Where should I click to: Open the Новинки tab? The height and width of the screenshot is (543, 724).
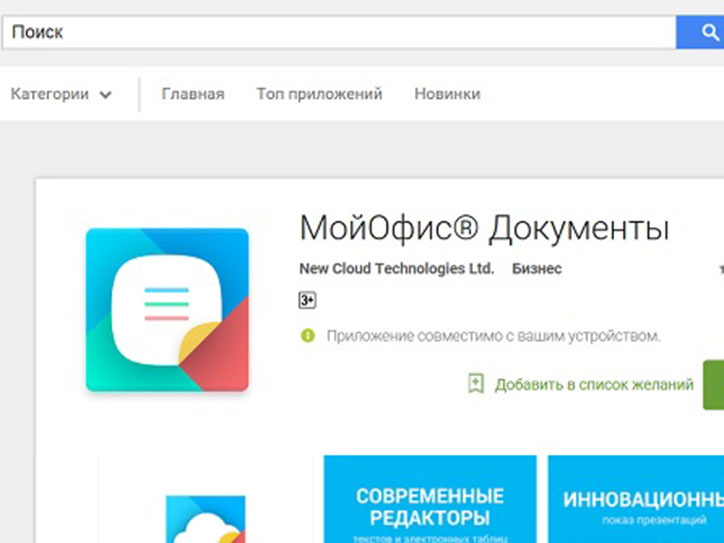click(x=447, y=94)
